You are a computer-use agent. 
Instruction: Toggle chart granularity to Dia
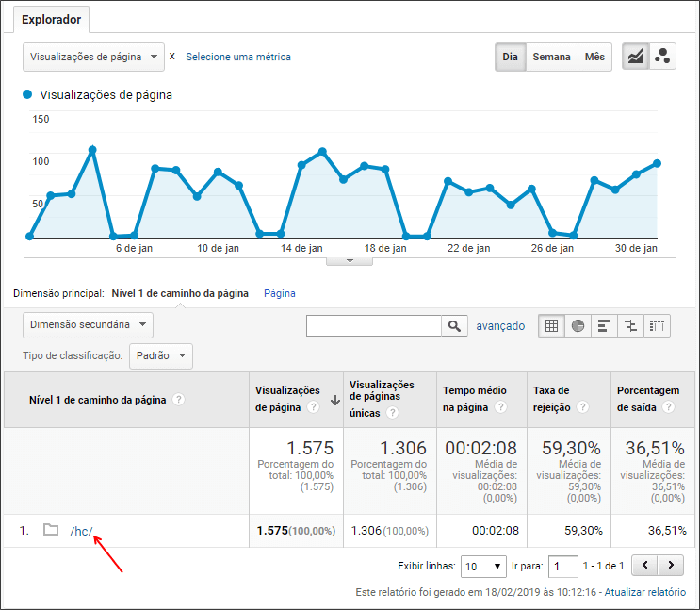511,57
